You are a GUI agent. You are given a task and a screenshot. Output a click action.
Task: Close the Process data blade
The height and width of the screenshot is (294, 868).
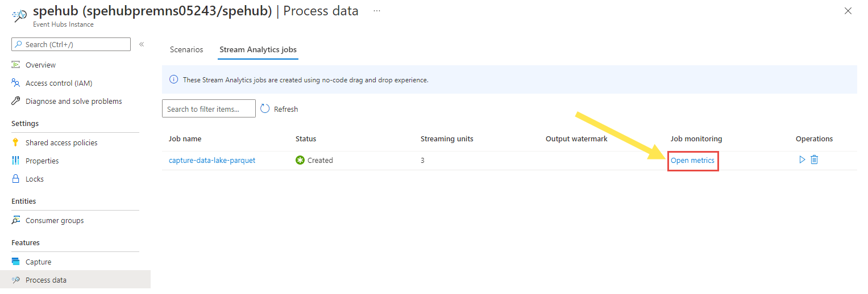pos(848,11)
